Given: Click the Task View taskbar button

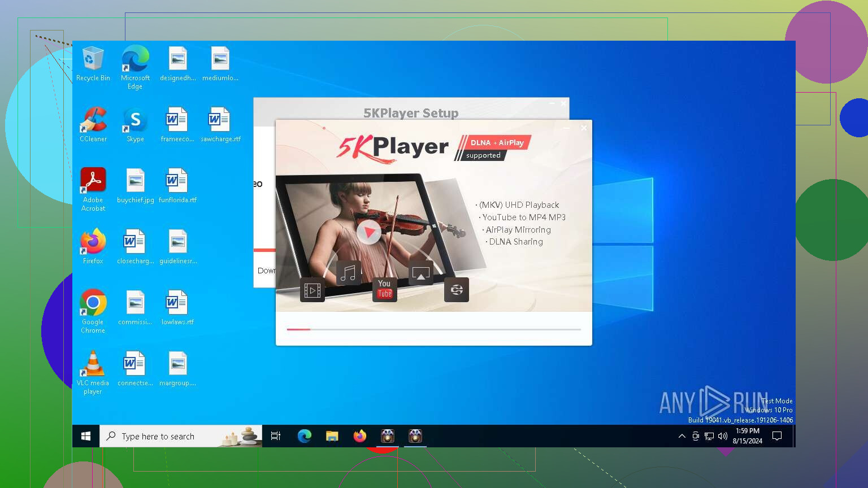Looking at the screenshot, I should click(x=276, y=436).
